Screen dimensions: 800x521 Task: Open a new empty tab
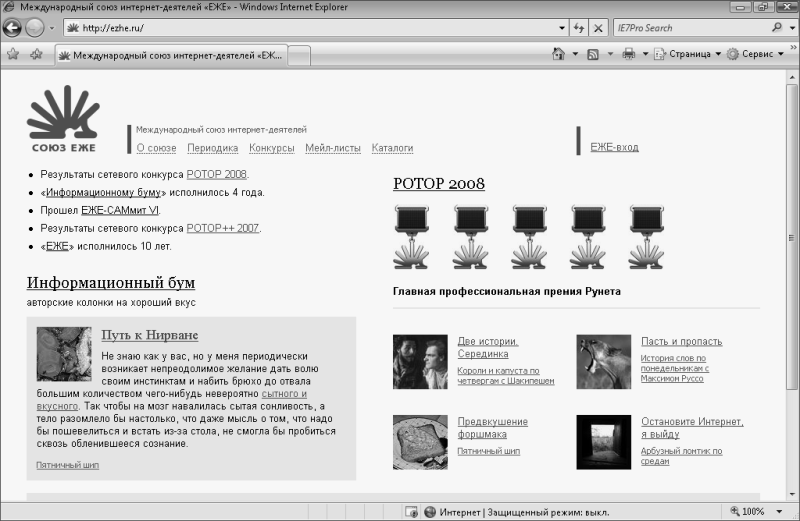coord(299,56)
